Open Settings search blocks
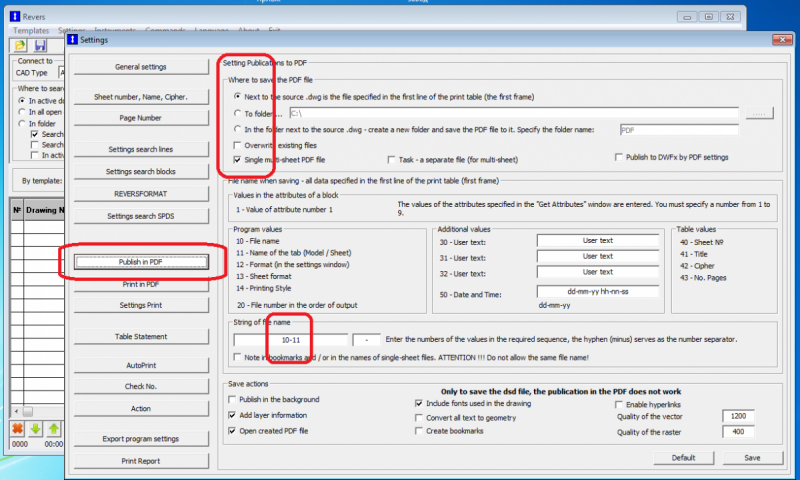Image resolution: width=800 pixels, height=480 pixels. pyautogui.click(x=141, y=171)
